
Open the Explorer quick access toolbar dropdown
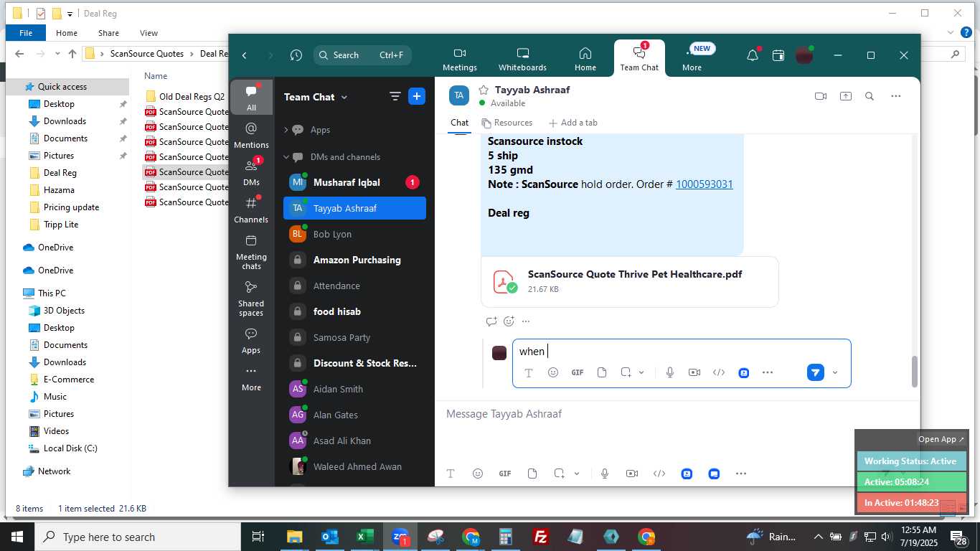(x=70, y=14)
